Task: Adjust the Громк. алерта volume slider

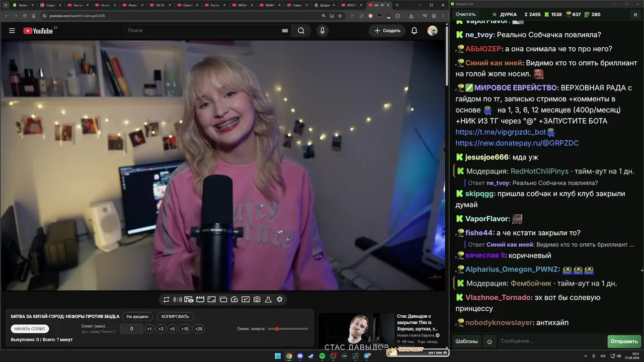Action: click(x=288, y=329)
